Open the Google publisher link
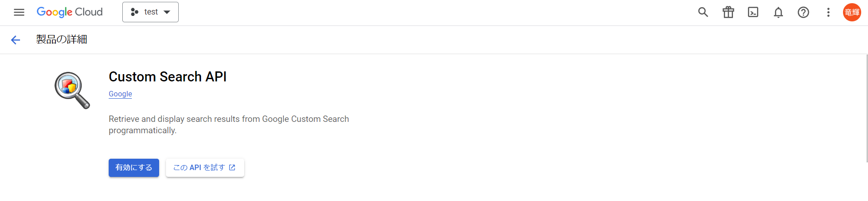Viewport: 868px width, 201px height. tap(120, 94)
